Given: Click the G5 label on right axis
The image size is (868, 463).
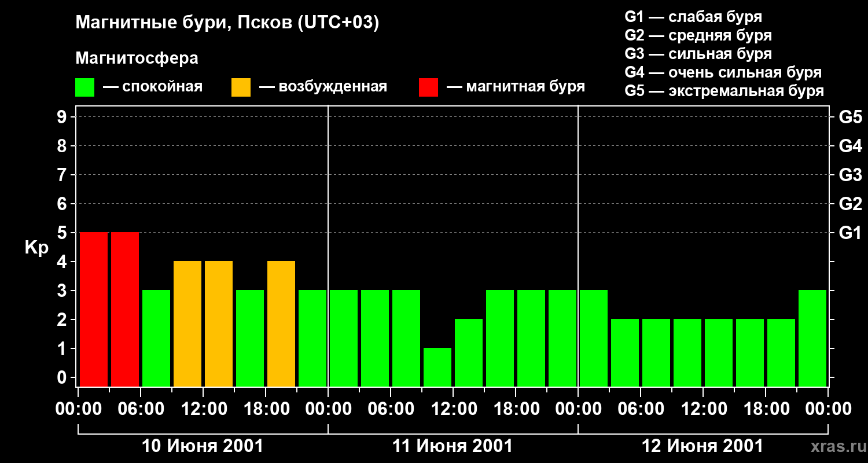Looking at the screenshot, I should (851, 117).
